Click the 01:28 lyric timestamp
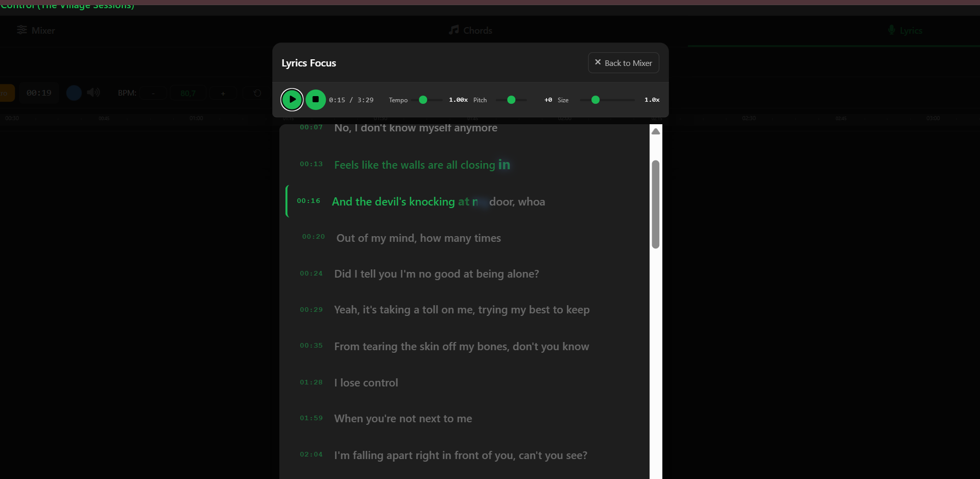The image size is (980, 479). [312, 382]
